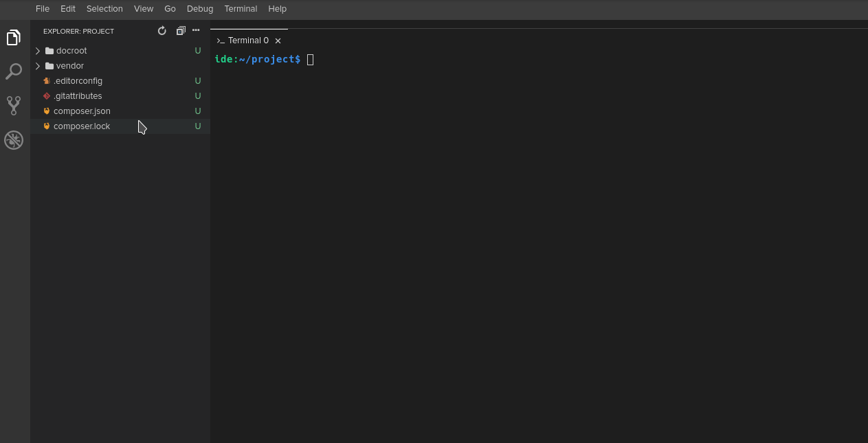Click the untracked U badge for composer.lock
The image size is (868, 443).
click(198, 126)
